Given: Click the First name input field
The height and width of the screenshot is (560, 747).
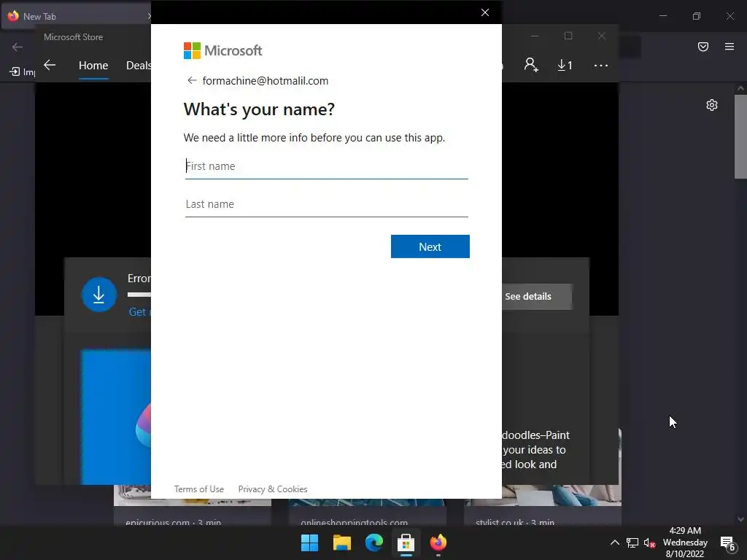Looking at the screenshot, I should [326, 166].
